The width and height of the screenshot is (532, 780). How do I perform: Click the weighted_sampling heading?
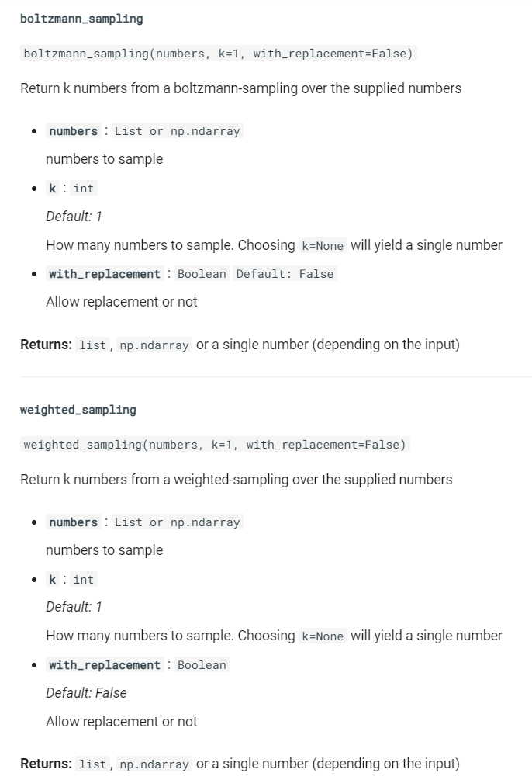[78, 410]
